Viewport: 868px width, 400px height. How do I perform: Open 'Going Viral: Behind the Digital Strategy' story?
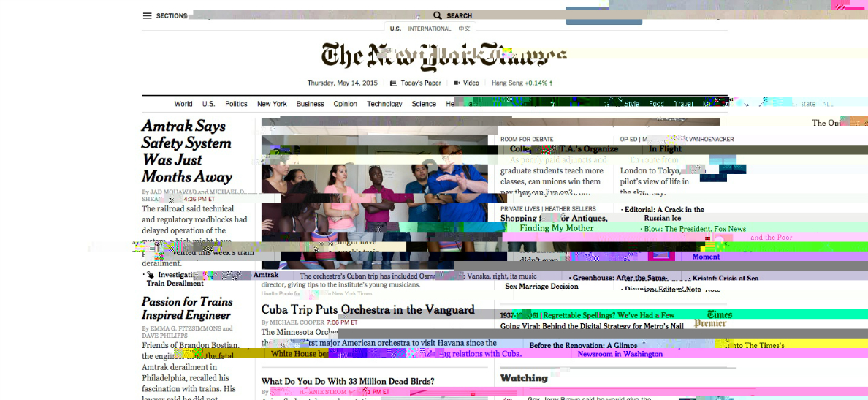point(593,327)
